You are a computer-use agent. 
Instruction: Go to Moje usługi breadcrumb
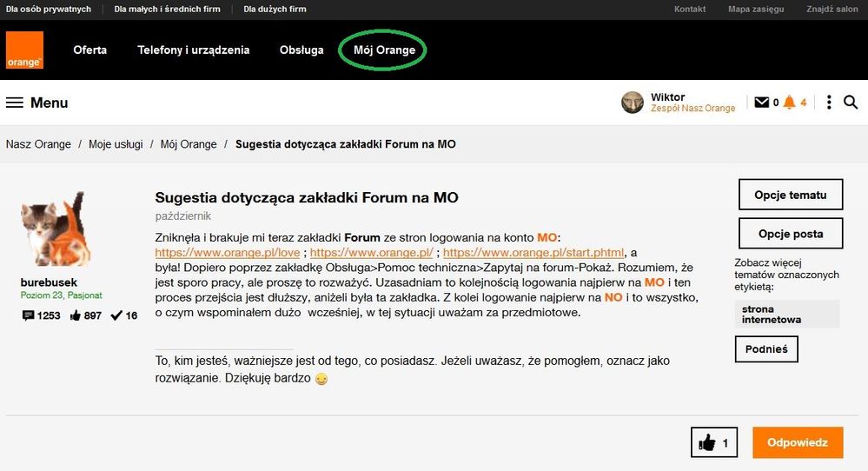click(x=116, y=144)
